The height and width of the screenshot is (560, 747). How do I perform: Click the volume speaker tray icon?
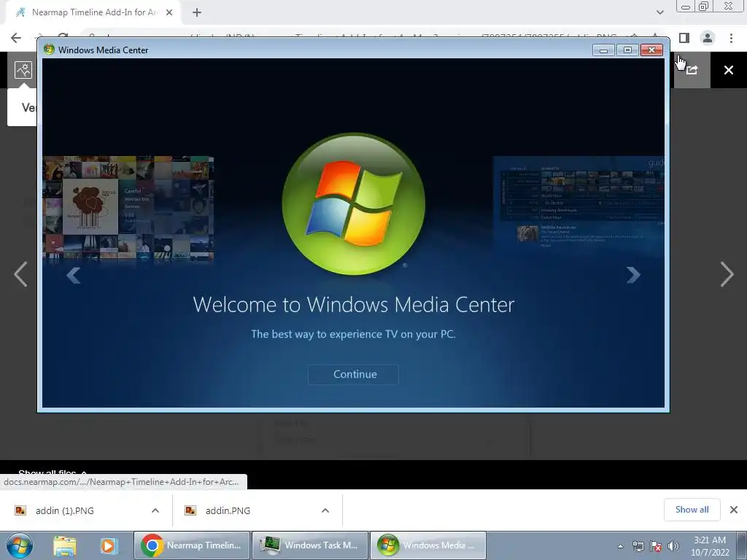click(673, 546)
